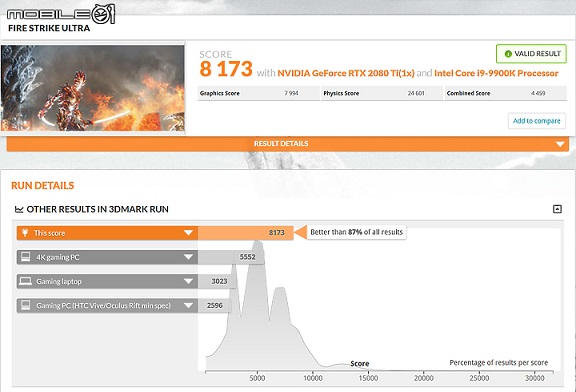Click the Add to compare button
Image resolution: width=576 pixels, height=392 pixels.
click(x=537, y=121)
